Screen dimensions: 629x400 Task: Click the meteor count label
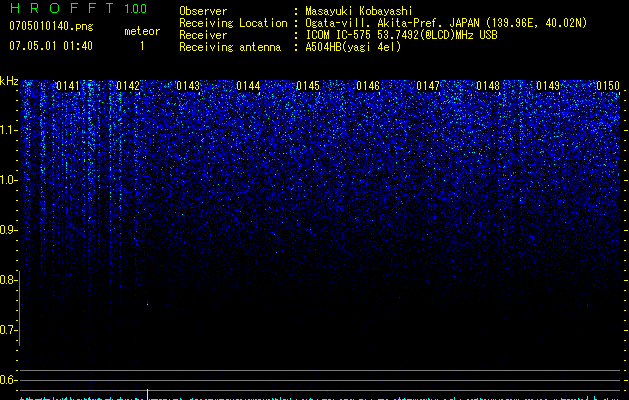point(142,31)
